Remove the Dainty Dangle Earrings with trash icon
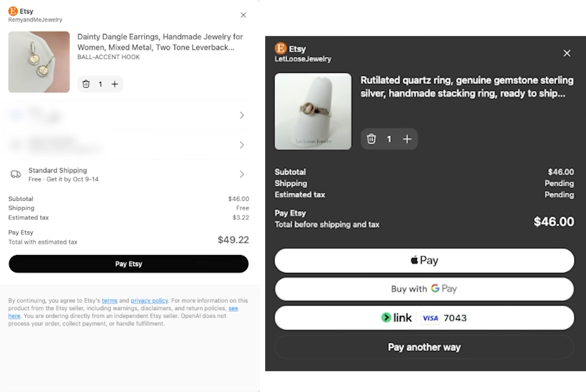Screen dimensions: 586x392 [x=86, y=84]
